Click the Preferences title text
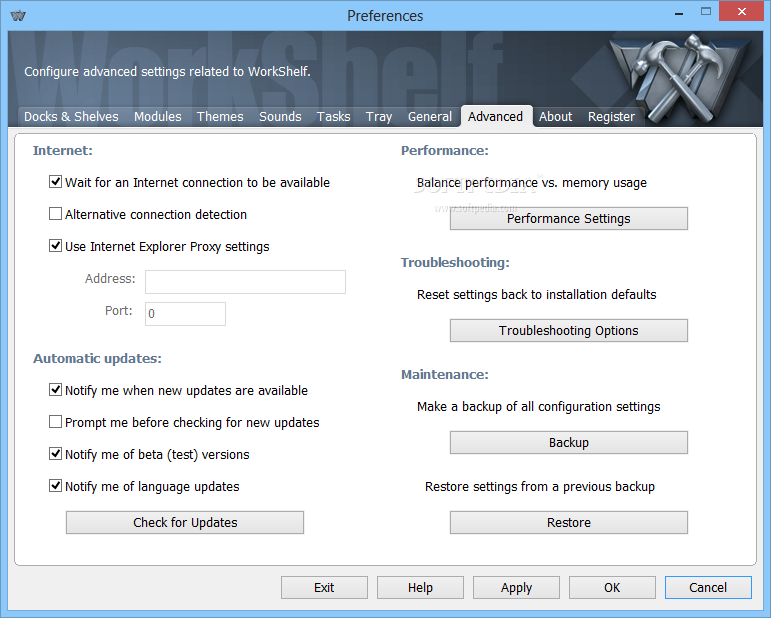The height and width of the screenshot is (618, 771). click(x=385, y=16)
